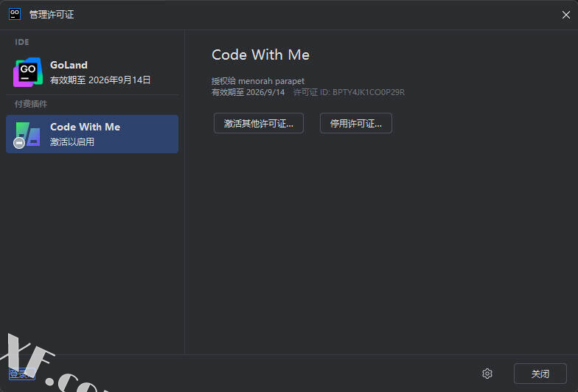Click the Code With Me plugin icon
This screenshot has height=392, width=578.
click(27, 135)
